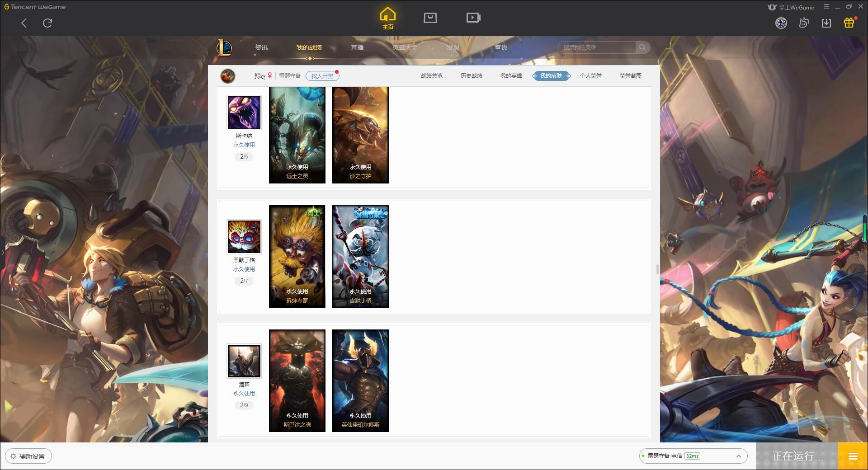Click the 2/9 skin count under 潘森
Image resolution: width=868 pixels, height=470 pixels.
pyautogui.click(x=244, y=405)
